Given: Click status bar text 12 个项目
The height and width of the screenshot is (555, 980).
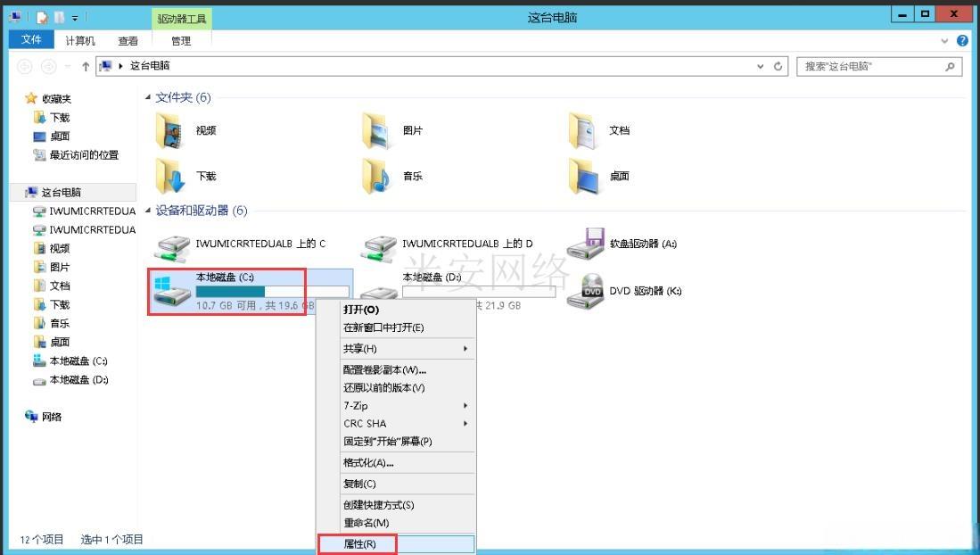Looking at the screenshot, I should point(42,539).
